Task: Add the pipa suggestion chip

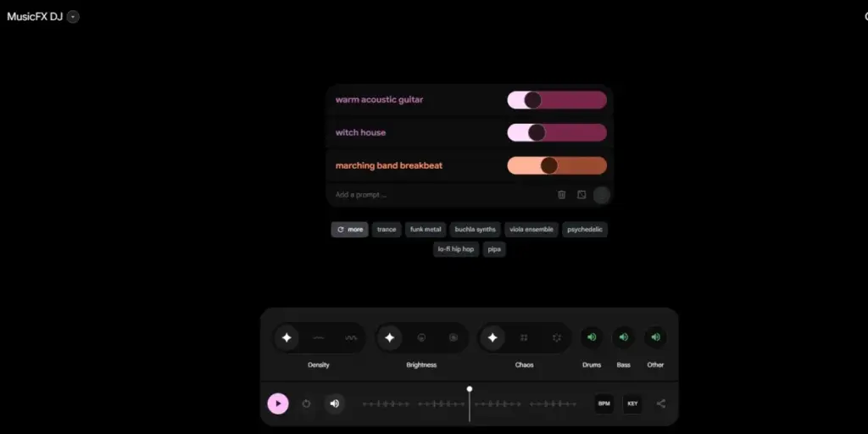Action: [494, 250]
